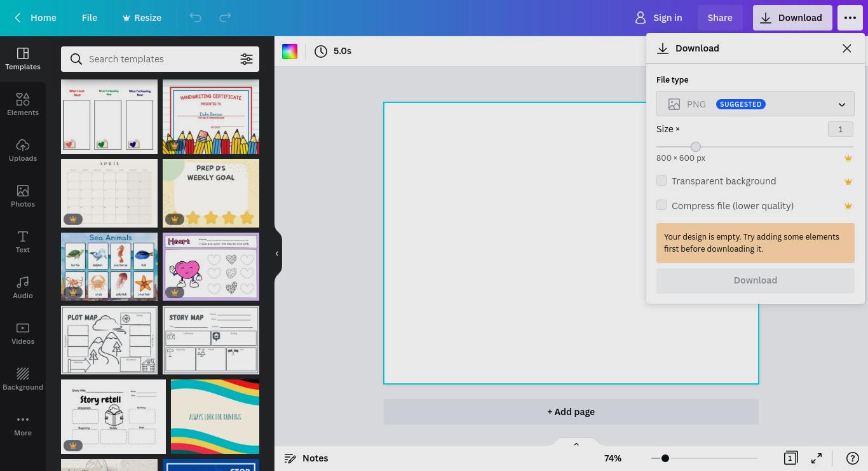Open the 74% zoom level menu
This screenshot has width=868, height=471.
(613, 458)
